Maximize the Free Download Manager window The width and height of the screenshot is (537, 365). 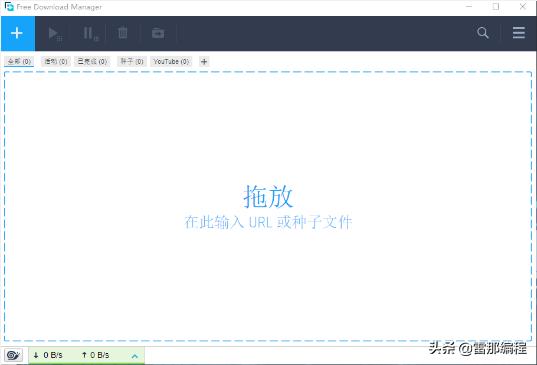(x=496, y=7)
